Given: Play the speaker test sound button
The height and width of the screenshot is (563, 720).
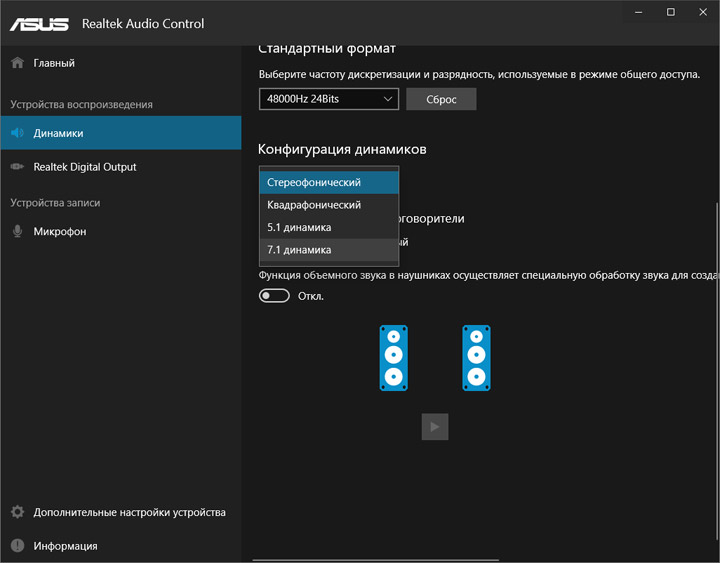Looking at the screenshot, I should tap(434, 427).
